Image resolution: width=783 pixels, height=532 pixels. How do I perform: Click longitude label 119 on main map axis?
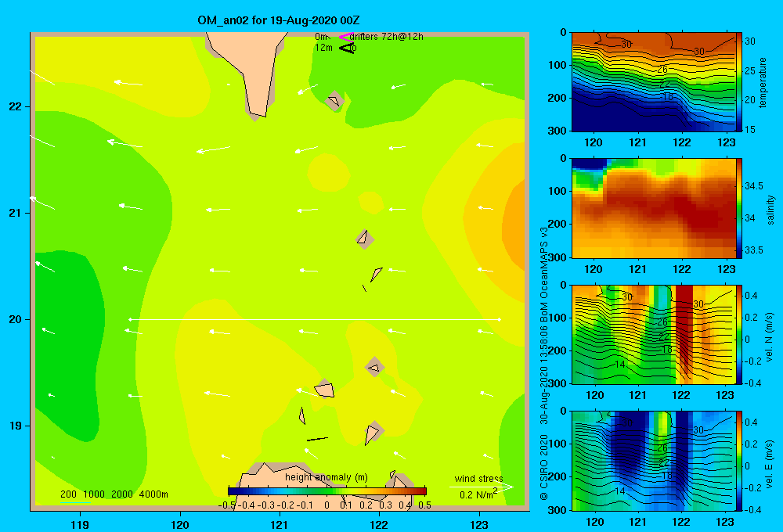80,524
